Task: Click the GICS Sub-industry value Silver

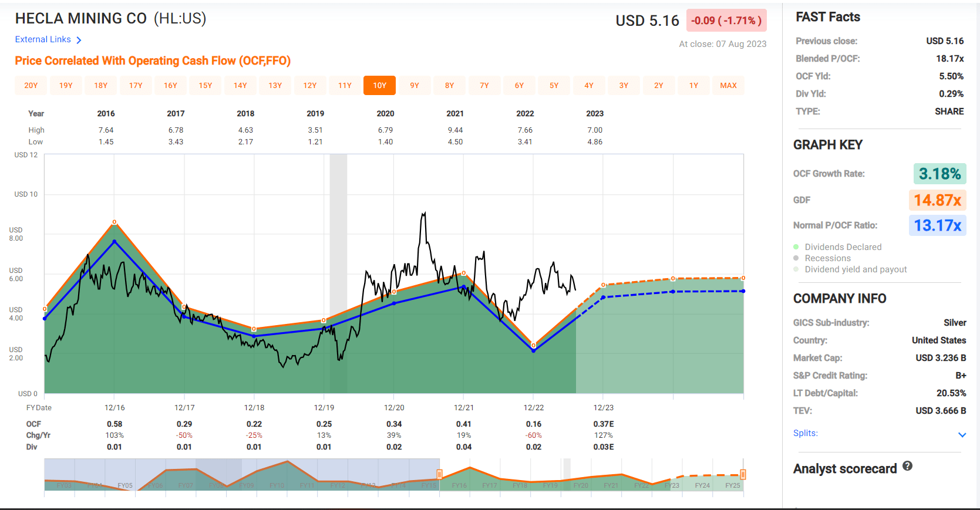Action: 955,323
